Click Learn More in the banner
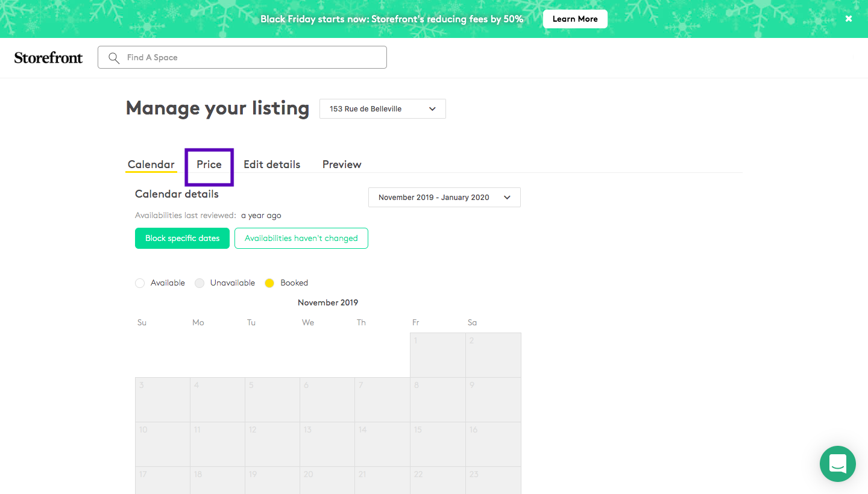 click(x=574, y=19)
